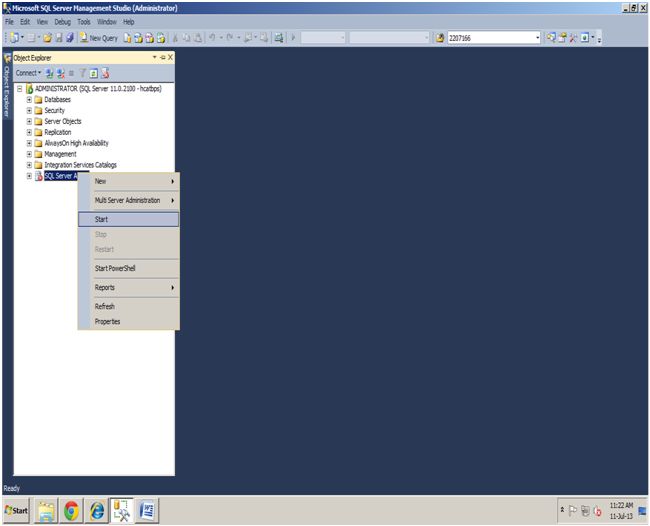Open the Activity Monitor icon
The width and height of the screenshot is (650, 526).
(x=279, y=38)
